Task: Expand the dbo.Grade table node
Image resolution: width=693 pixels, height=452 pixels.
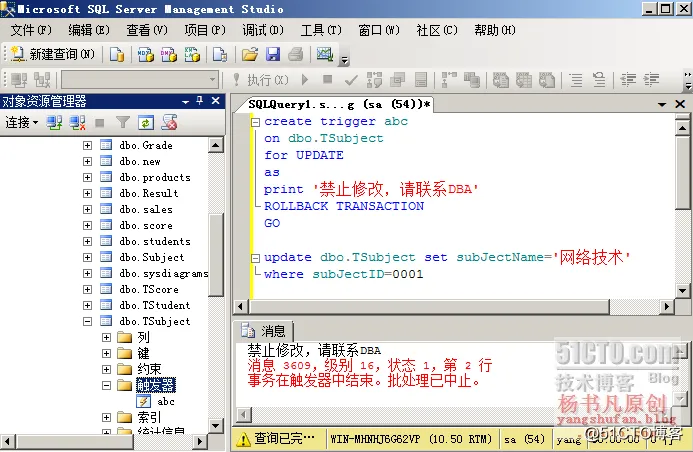Action: click(x=88, y=145)
